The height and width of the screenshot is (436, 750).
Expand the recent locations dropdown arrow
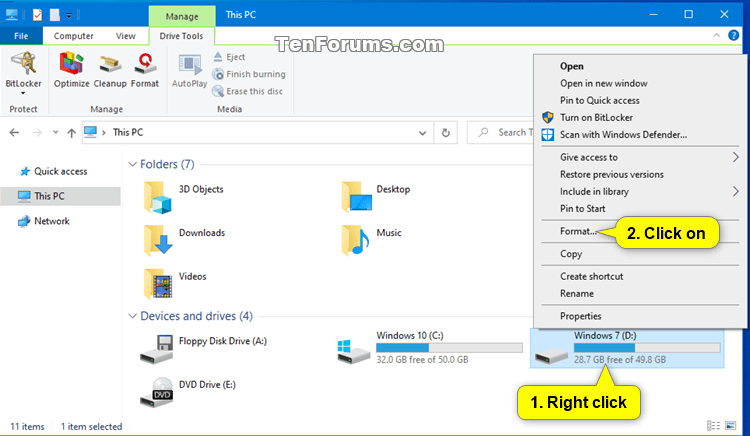[55, 132]
